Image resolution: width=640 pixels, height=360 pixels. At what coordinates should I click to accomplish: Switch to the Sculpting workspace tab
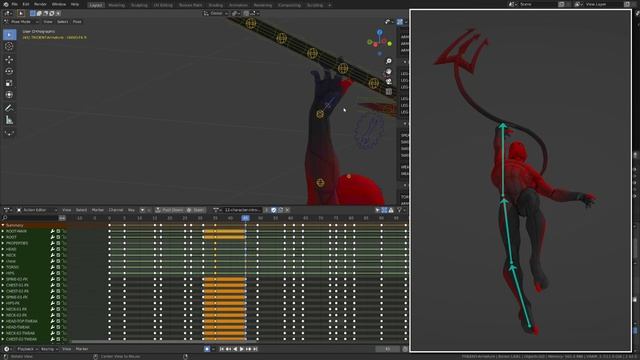pyautogui.click(x=139, y=5)
